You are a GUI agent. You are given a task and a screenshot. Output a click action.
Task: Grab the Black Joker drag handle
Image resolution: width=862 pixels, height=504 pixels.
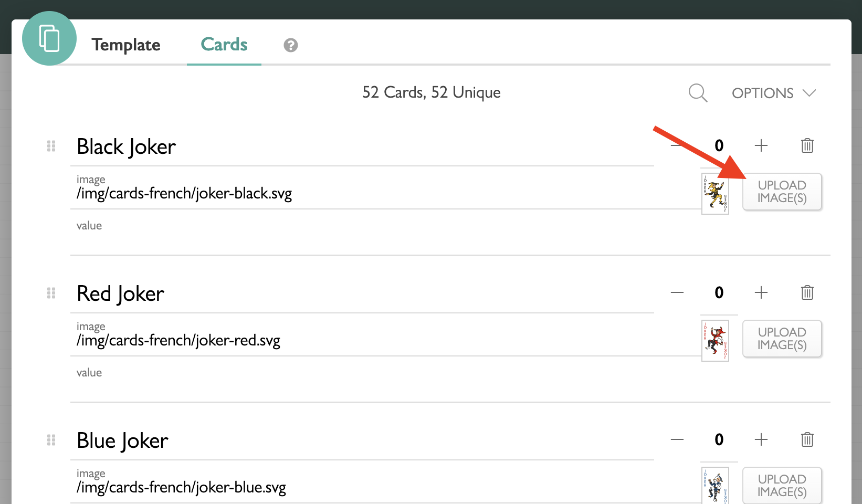[51, 146]
